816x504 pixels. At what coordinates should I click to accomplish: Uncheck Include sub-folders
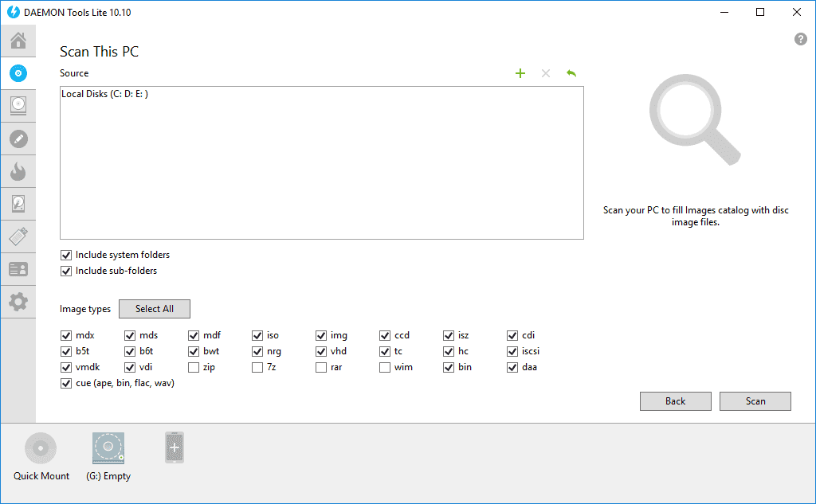tap(66, 271)
